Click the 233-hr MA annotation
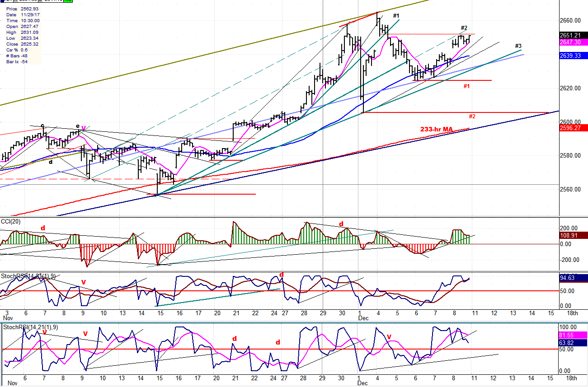This screenshot has width=588, height=387. click(437, 130)
